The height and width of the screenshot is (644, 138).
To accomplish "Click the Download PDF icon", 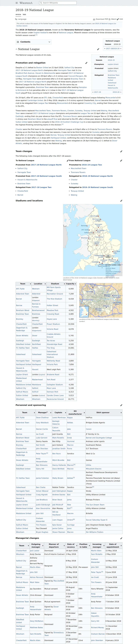I will tap(94, 19).
